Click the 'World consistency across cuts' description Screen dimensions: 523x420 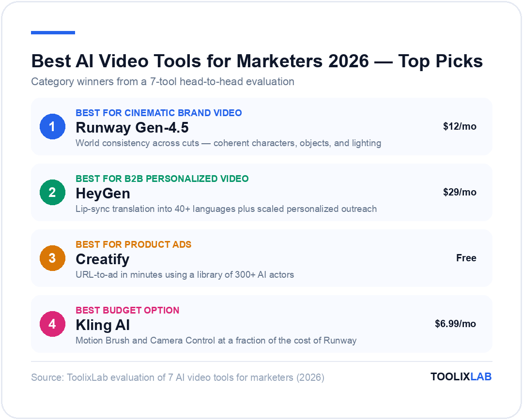click(x=228, y=143)
